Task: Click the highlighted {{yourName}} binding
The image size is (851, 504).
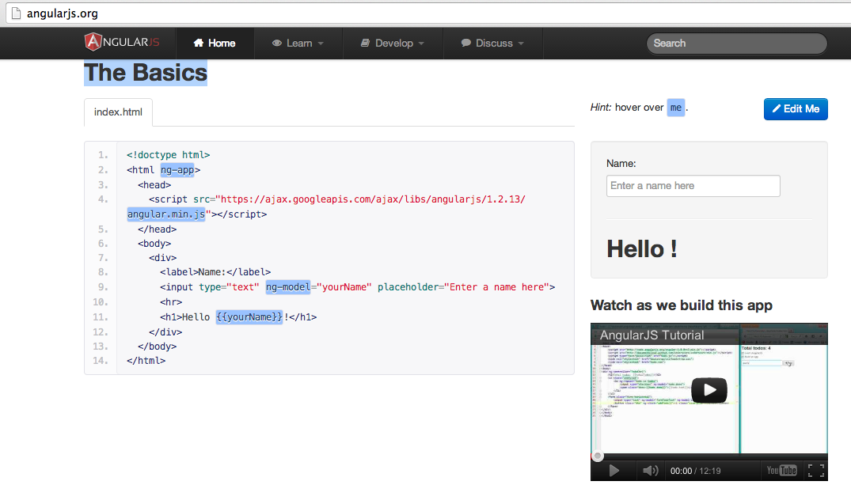Action: point(249,317)
